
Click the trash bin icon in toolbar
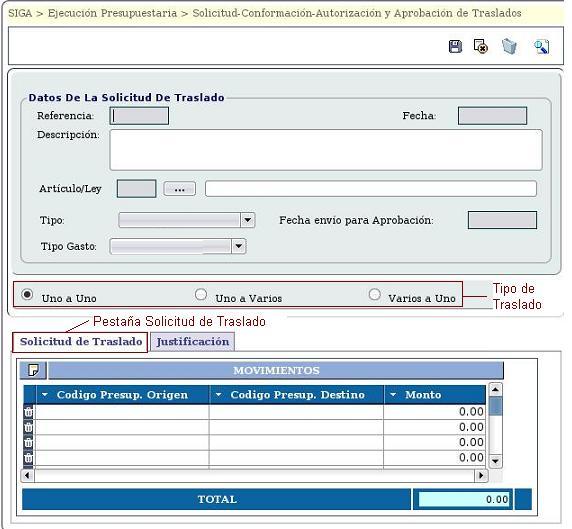click(x=509, y=46)
